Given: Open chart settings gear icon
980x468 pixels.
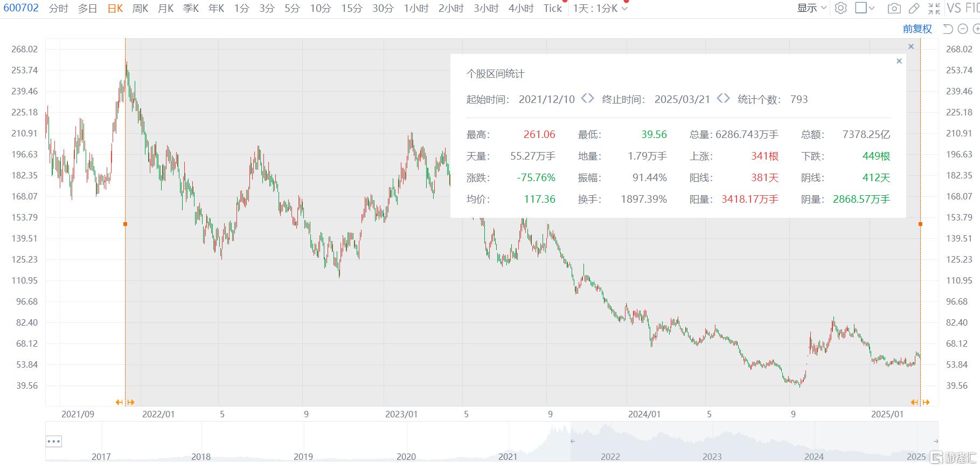Looking at the screenshot, I should (x=840, y=8).
